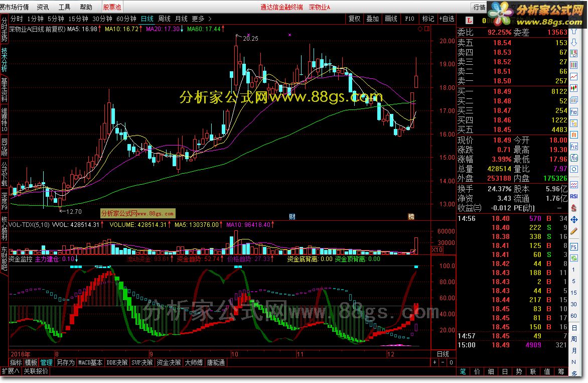Click the orange 自 icon in right toolbar
The height and width of the screenshot is (383, 588).
pos(574,135)
